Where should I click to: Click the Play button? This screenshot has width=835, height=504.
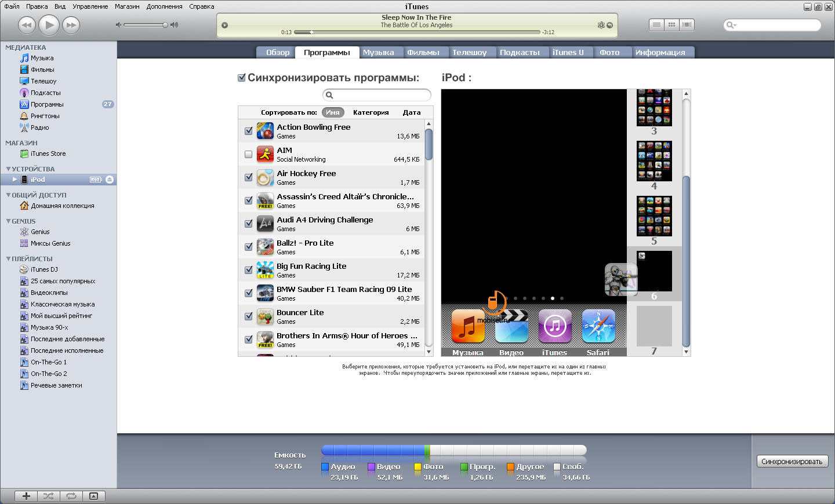pos(49,25)
